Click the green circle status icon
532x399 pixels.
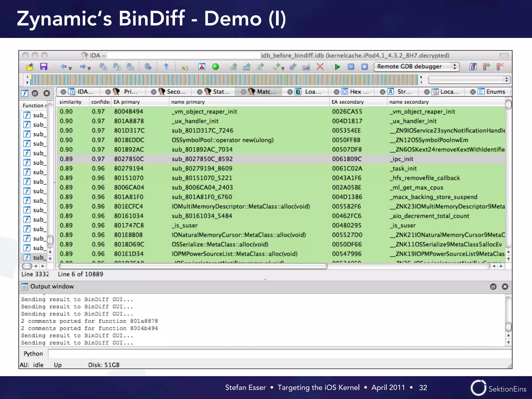[216, 67]
